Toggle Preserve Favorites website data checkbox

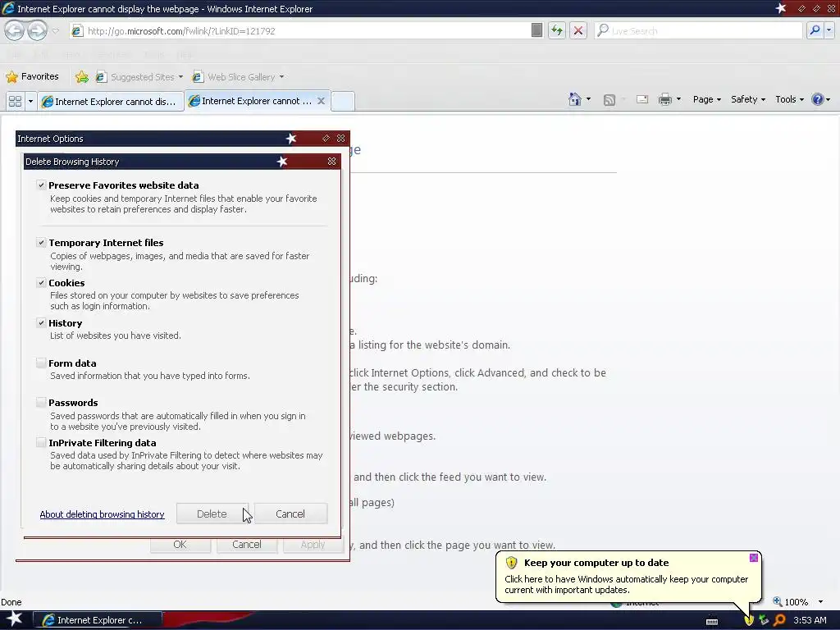coord(41,185)
